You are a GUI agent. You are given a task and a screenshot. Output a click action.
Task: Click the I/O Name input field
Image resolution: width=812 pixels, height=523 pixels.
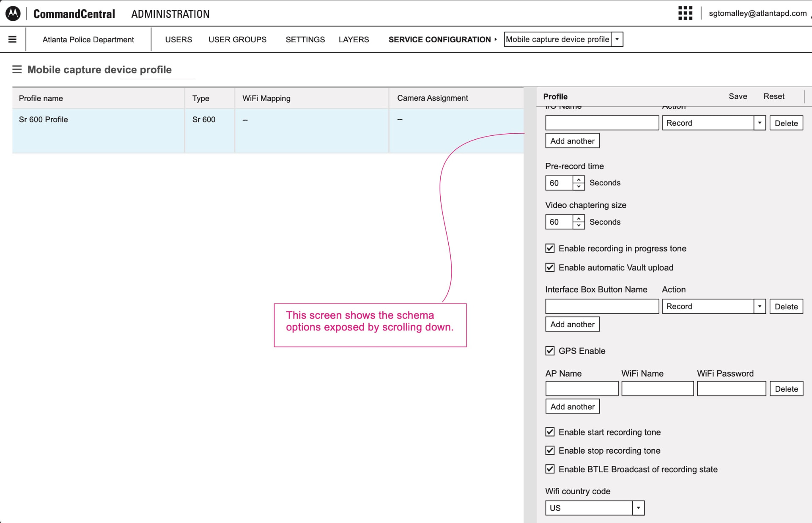602,123
